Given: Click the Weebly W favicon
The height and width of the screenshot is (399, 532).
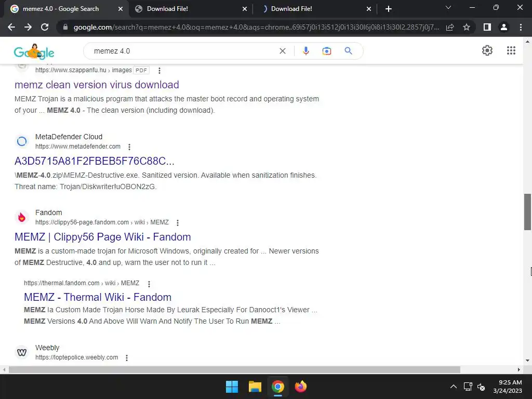Looking at the screenshot, I should [22, 352].
